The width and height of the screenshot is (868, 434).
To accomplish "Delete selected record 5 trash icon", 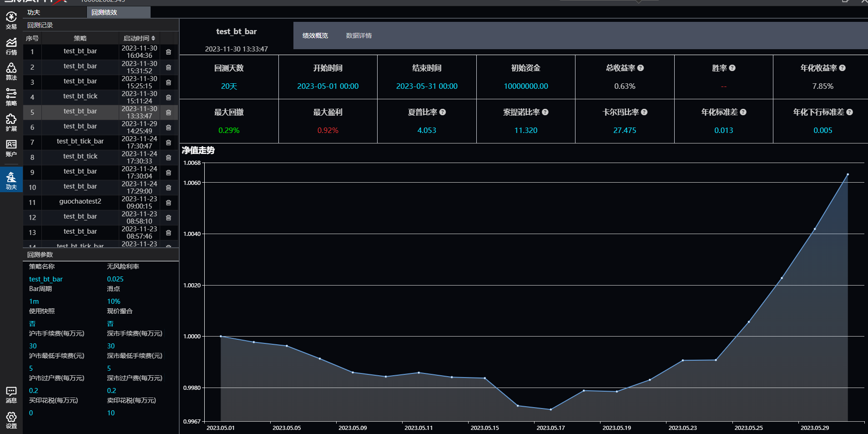I will 168,112.
